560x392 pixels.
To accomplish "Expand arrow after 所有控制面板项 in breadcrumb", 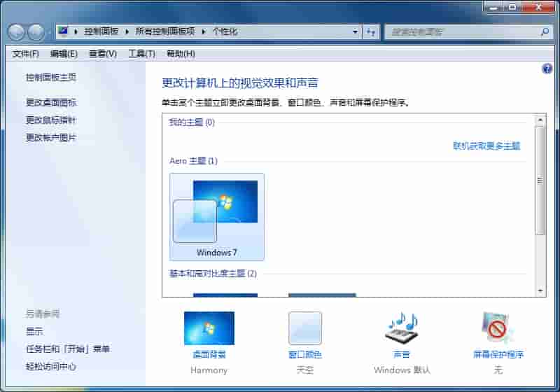I will 204,31.
